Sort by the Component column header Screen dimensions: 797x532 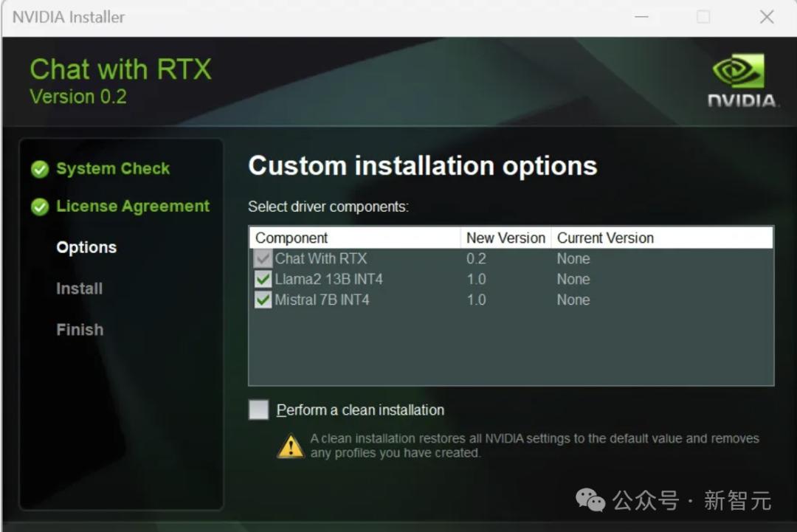pyautogui.click(x=291, y=238)
